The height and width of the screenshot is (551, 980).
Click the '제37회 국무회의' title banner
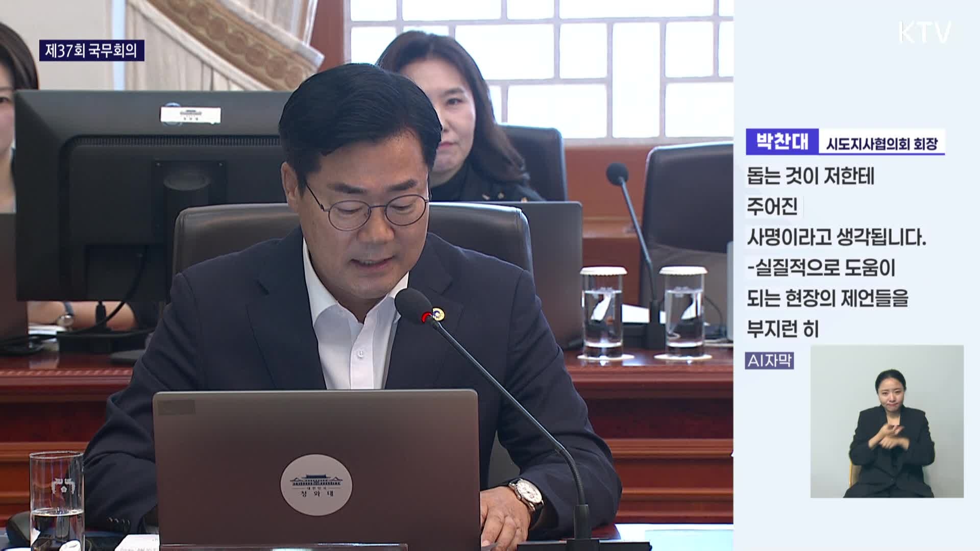click(x=92, y=51)
